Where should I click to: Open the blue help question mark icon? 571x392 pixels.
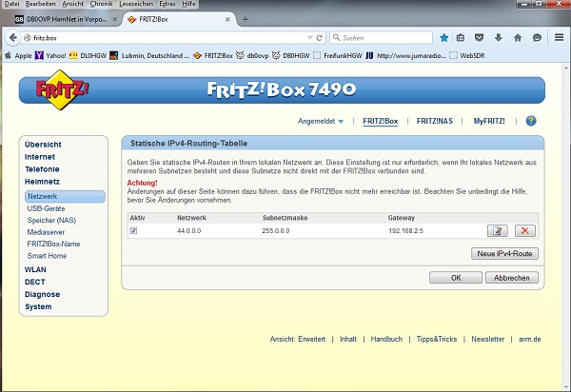531,121
